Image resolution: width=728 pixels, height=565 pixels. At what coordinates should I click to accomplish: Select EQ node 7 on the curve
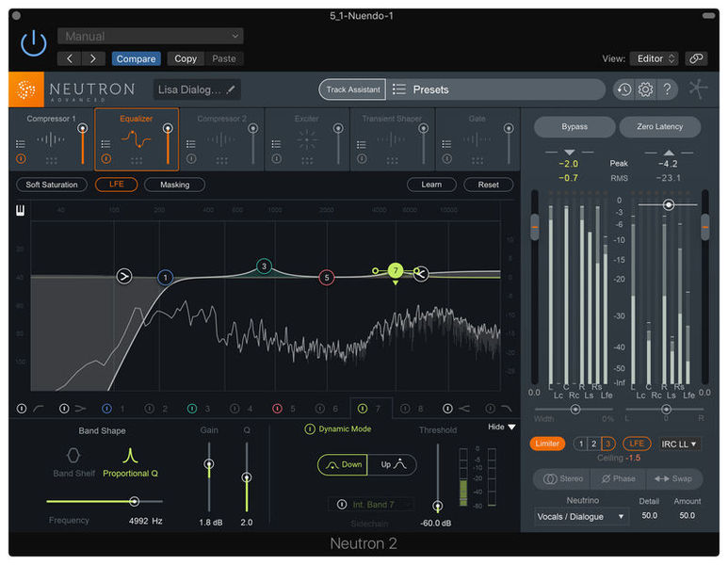point(396,270)
